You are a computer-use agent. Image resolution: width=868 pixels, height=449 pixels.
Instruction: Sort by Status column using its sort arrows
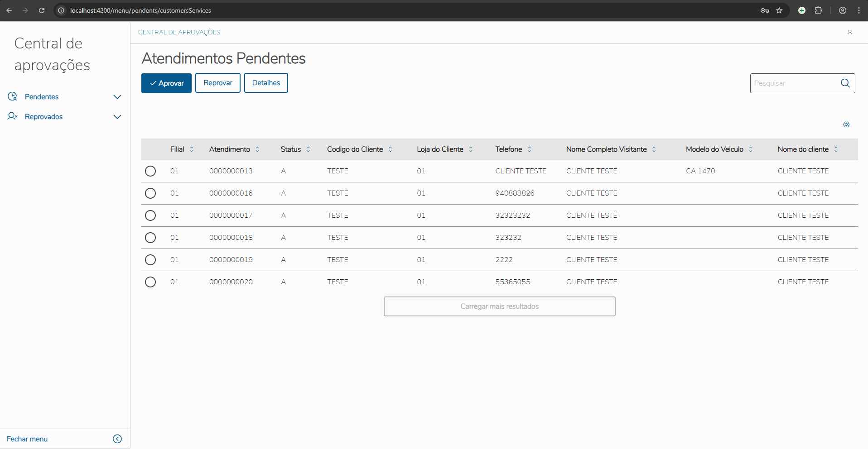pos(308,149)
